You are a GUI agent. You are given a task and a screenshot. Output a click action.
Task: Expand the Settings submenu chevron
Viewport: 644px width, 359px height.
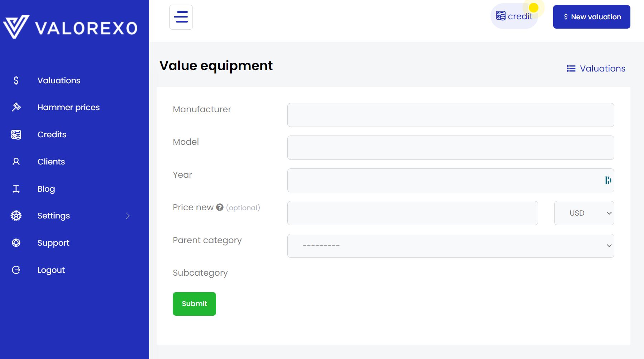[x=128, y=216]
